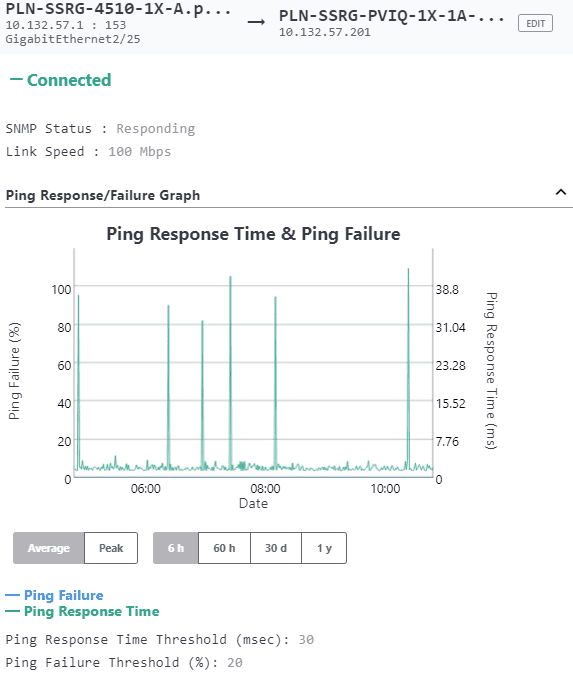The width and height of the screenshot is (573, 676).
Task: Show the 30 d time range
Action: pyautogui.click(x=276, y=548)
